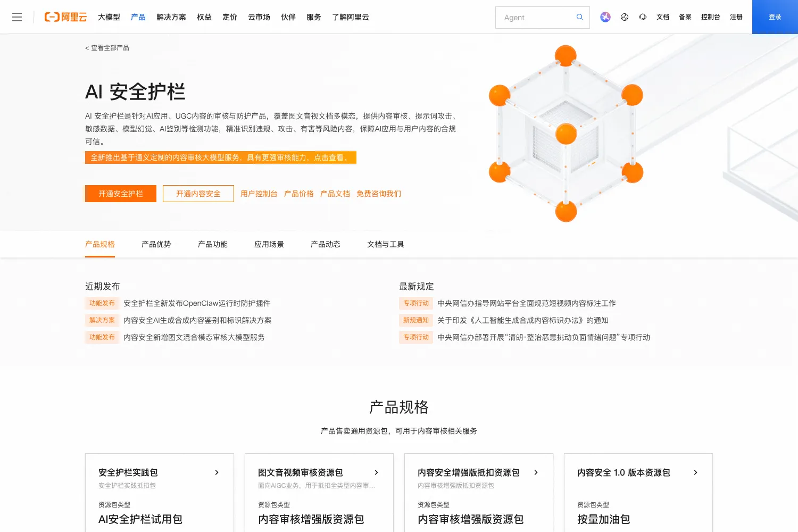Viewport: 798px width, 532px height.
Task: Expand the 安全护栏实践包 card arrow
Action: click(x=217, y=472)
